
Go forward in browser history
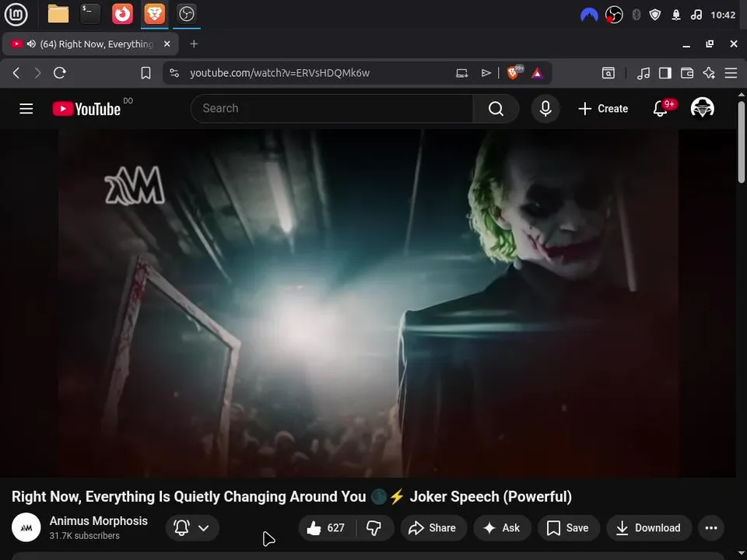37,73
